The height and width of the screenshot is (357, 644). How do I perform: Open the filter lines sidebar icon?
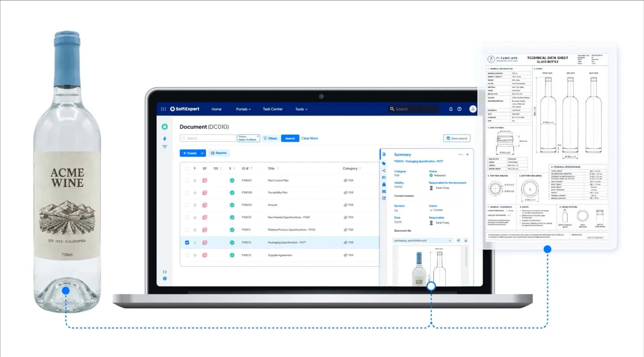point(165,147)
